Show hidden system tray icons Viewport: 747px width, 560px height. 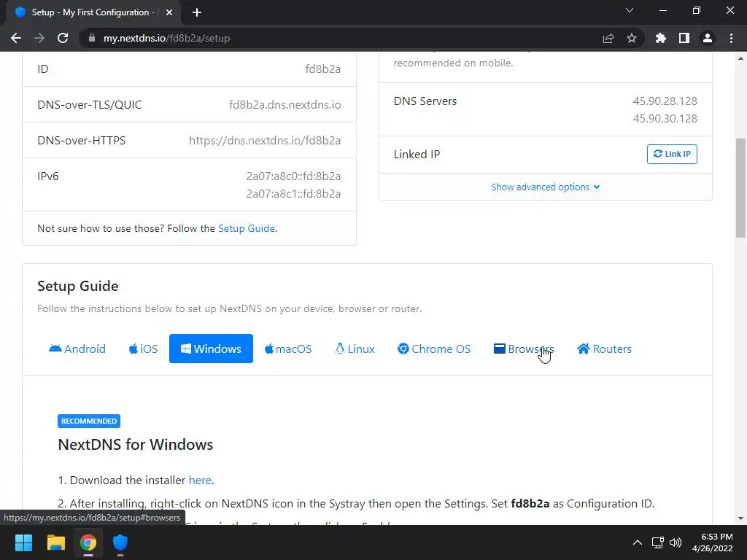point(637,542)
